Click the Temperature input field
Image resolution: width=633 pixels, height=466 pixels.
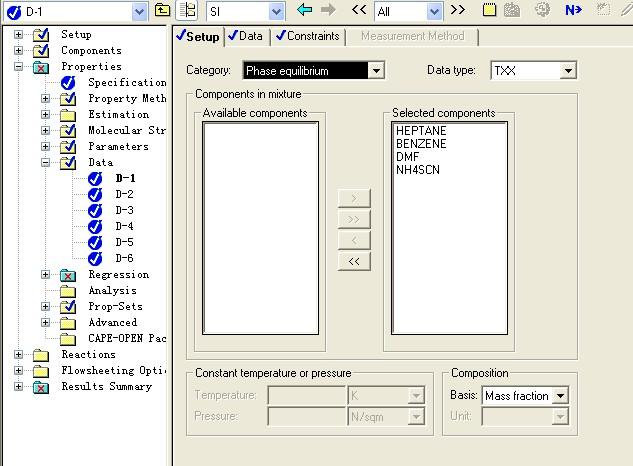tap(307, 396)
